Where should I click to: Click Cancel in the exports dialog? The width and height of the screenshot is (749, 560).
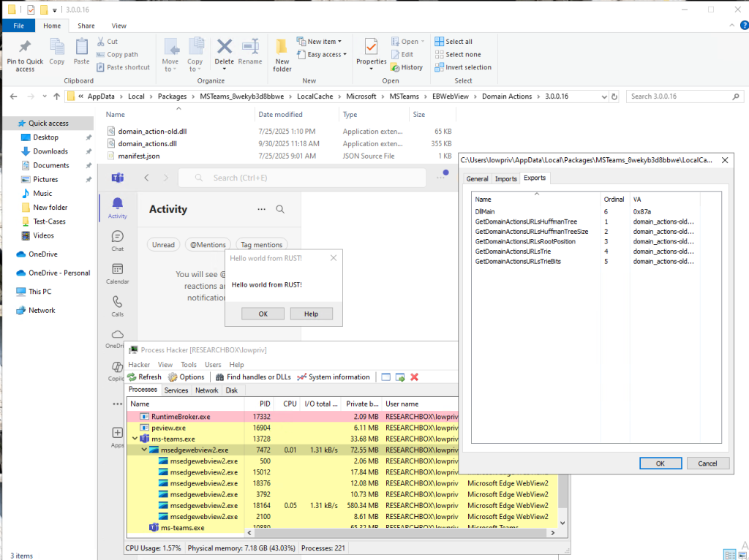pos(707,463)
